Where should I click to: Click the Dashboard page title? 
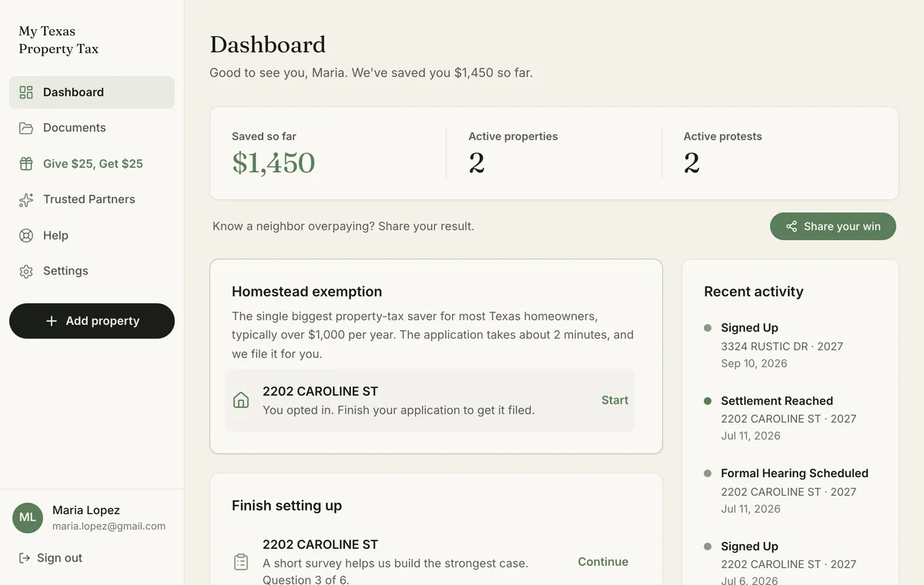(268, 45)
